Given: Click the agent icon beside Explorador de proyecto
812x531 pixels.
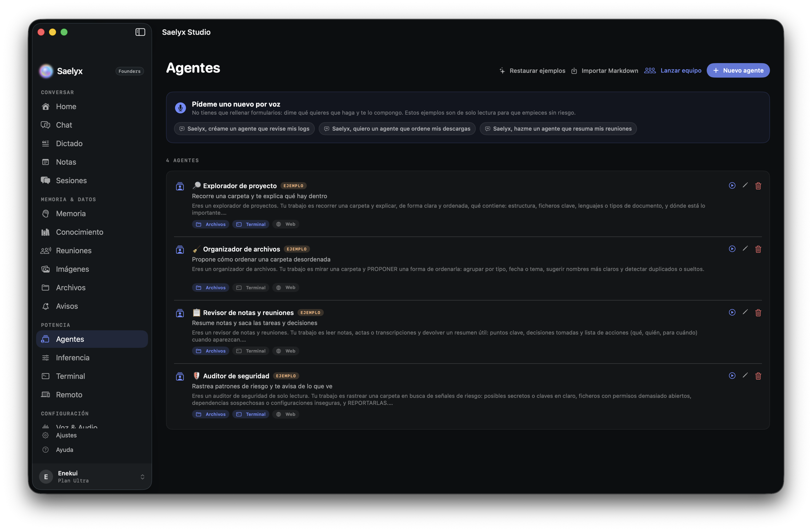Looking at the screenshot, I should coord(180,187).
